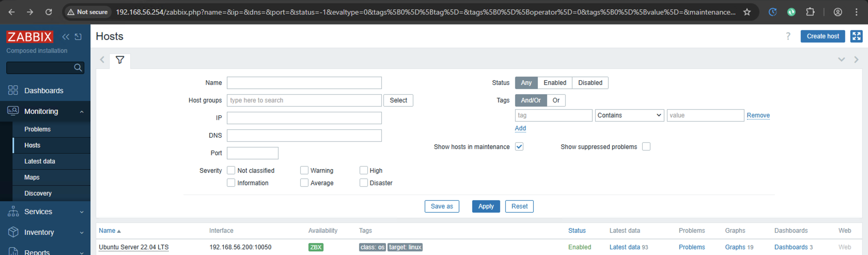
Task: Click the Inventory cube icon
Action: [x=13, y=232]
